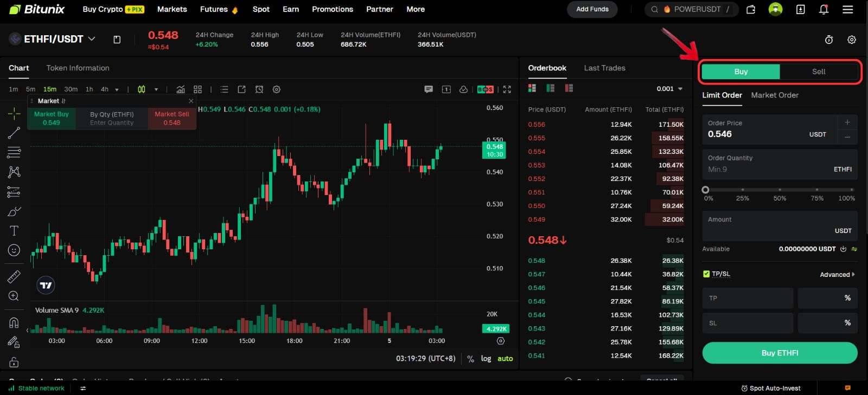Expand the ETHFI/USDT pair selector

(92, 39)
